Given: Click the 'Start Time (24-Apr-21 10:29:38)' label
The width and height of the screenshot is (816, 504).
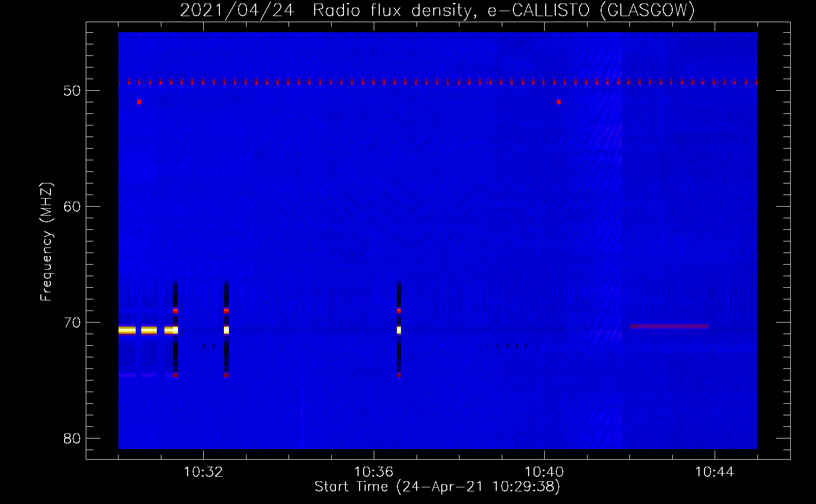Looking at the screenshot, I should 437,487.
